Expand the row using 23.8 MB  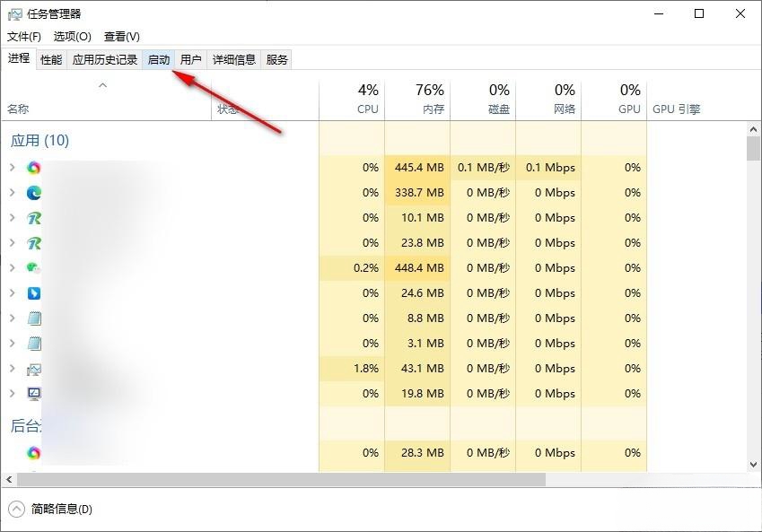click(x=13, y=243)
